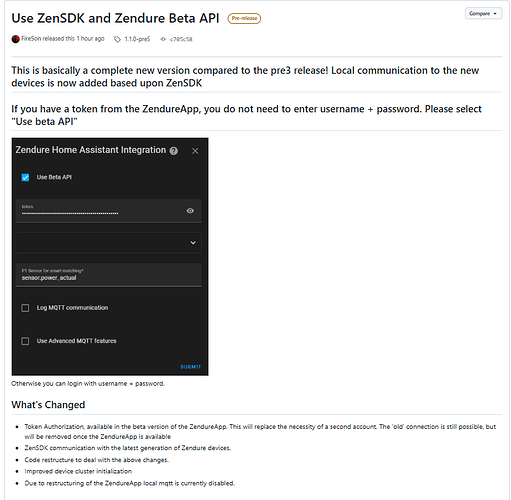Screen dimensions: 511x500
Task: Click the Pre-release badge
Action: coord(244,18)
